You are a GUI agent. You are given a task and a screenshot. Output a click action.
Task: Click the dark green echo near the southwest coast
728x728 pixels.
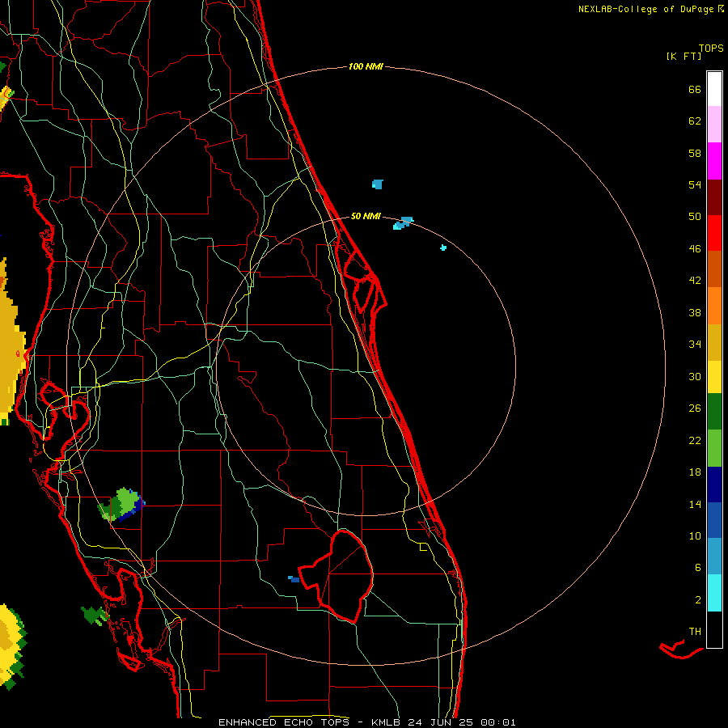[95, 615]
